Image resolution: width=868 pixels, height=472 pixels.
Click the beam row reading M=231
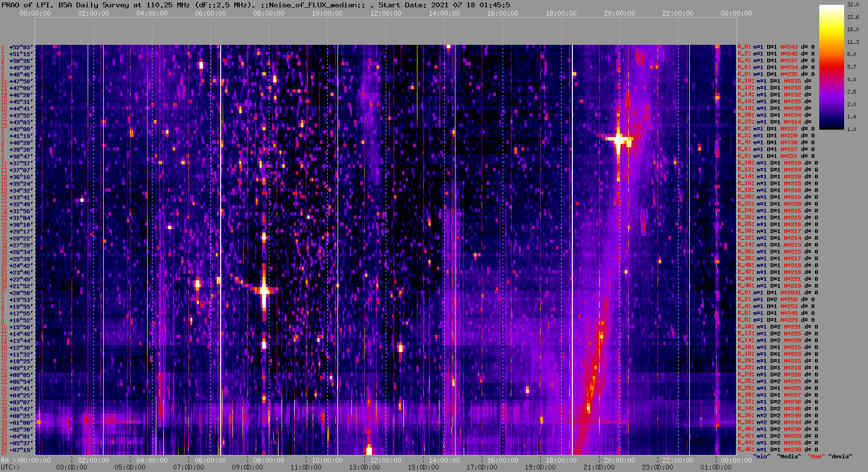point(777,327)
